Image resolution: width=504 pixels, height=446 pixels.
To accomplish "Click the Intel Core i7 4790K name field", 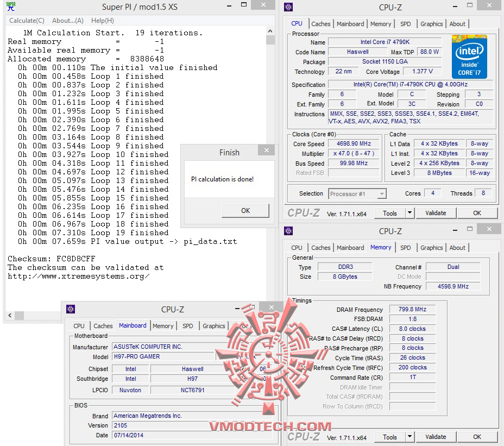I will (x=385, y=42).
